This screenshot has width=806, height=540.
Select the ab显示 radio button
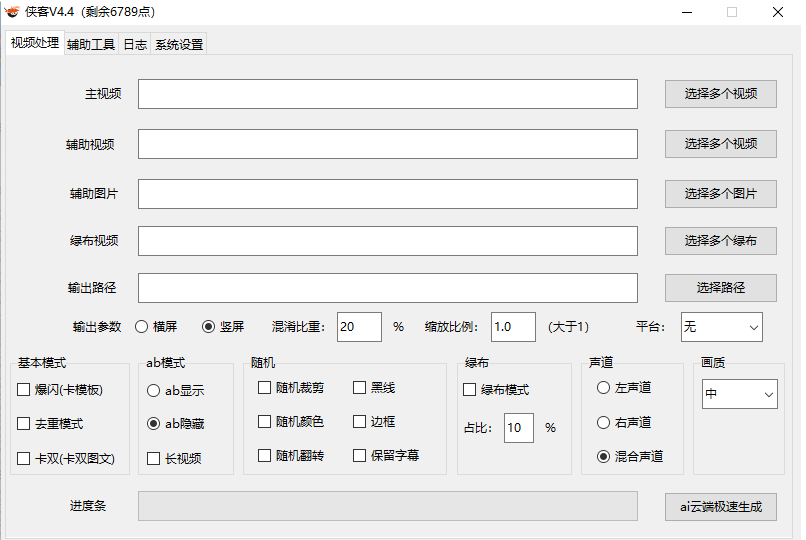tap(154, 390)
